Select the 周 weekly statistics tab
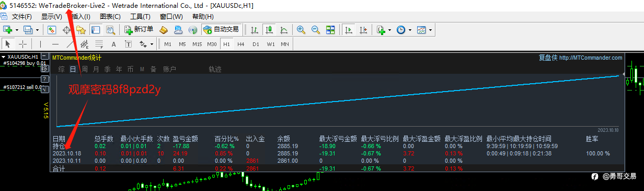Screen dimensions: 644x191 (84, 69)
